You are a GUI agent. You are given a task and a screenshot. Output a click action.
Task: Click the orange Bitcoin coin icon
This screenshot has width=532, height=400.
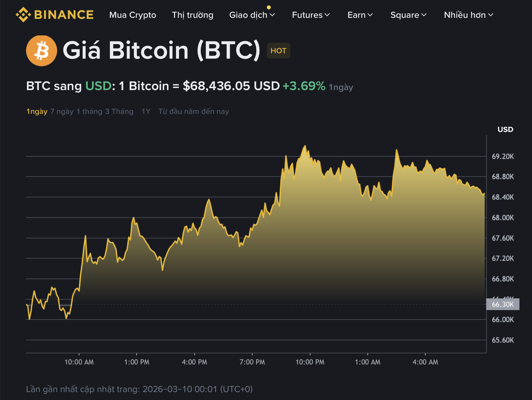pyautogui.click(x=42, y=50)
